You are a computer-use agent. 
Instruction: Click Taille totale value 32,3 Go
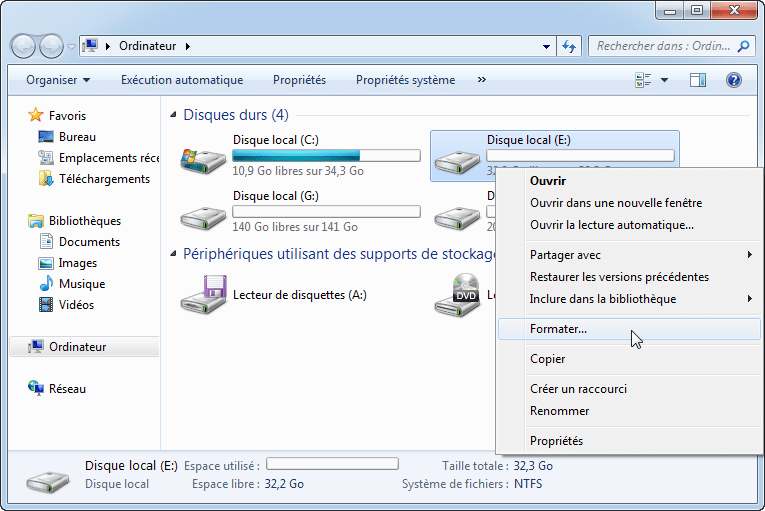[533, 466]
